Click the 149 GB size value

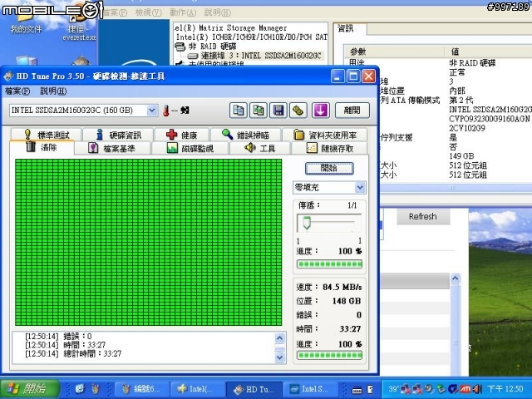click(x=461, y=156)
